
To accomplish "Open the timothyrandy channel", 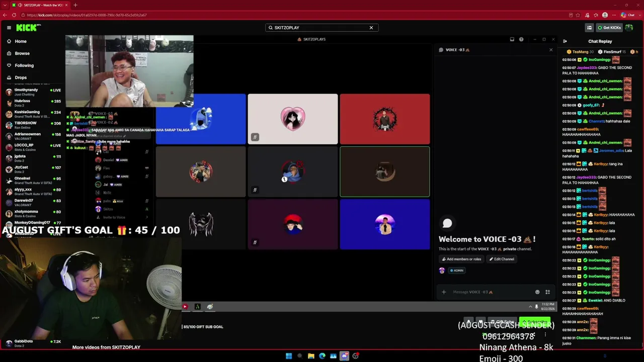I will pyautogui.click(x=32, y=92).
